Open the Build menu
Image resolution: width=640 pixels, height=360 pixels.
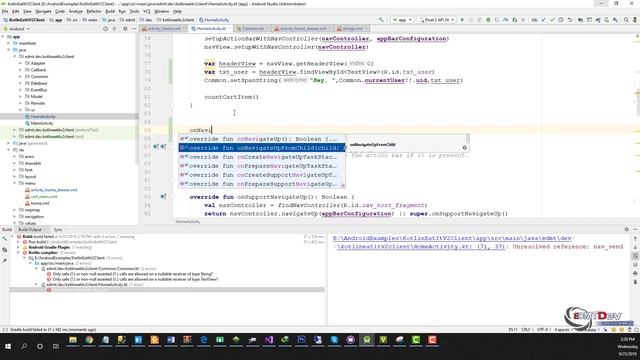point(110,11)
